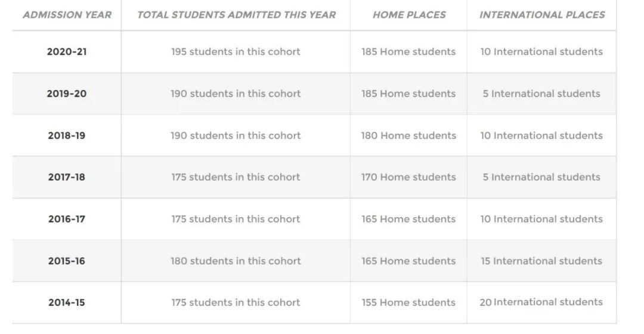Click the 155 Home students cell
The height and width of the screenshot is (334, 644).
[408, 302]
